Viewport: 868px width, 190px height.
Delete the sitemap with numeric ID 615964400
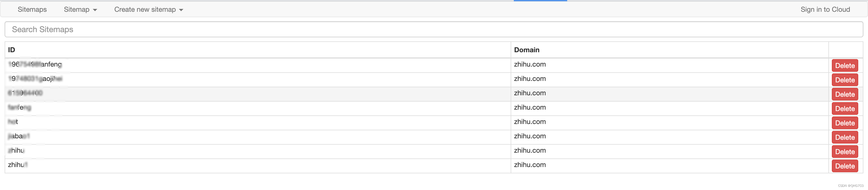(844, 94)
